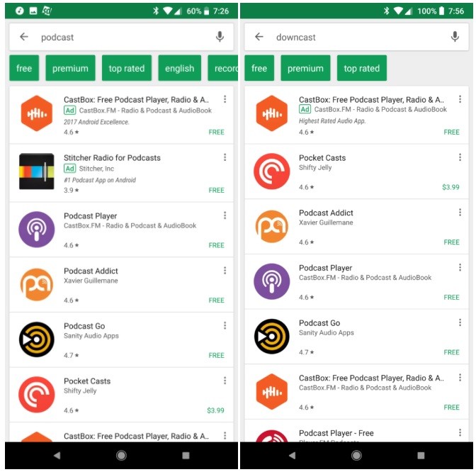Open 'Stitcher Radio for Podcasts' title
Image resolution: width=476 pixels, height=472 pixels.
coord(112,157)
